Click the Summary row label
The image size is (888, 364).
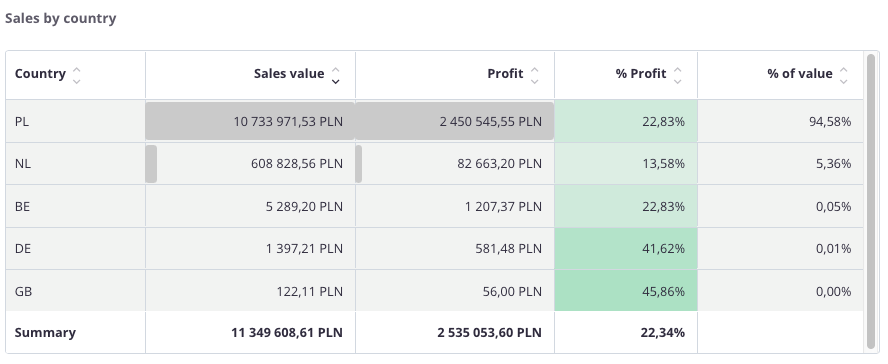(45, 332)
